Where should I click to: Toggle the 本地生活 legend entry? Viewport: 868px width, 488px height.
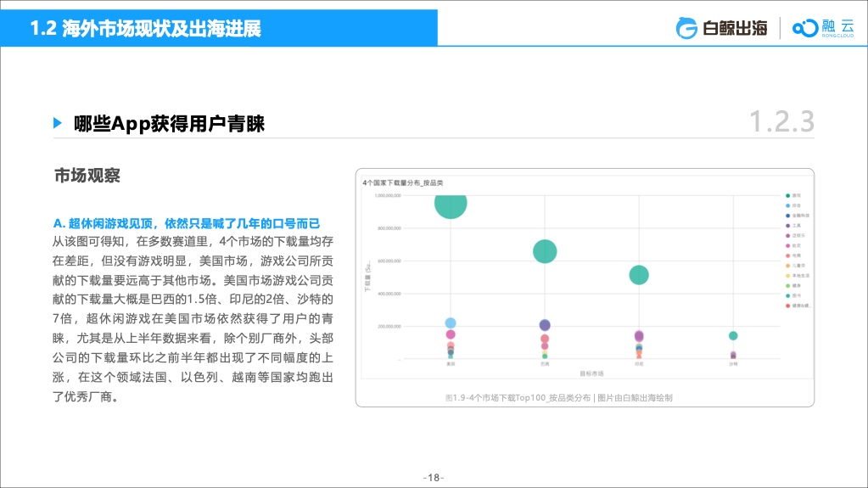tap(798, 275)
